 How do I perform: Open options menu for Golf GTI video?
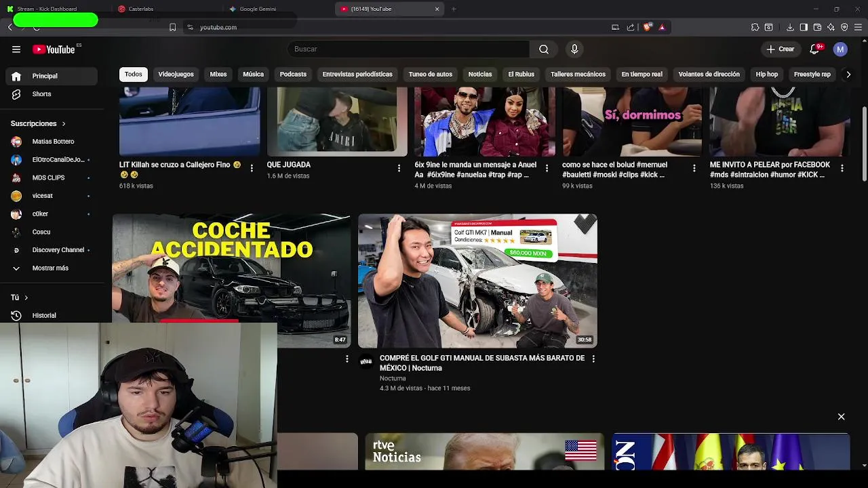tap(593, 359)
